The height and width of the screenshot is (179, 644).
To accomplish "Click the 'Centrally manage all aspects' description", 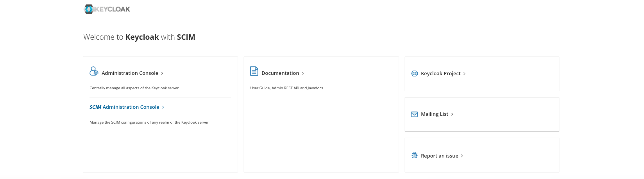I will click(134, 88).
